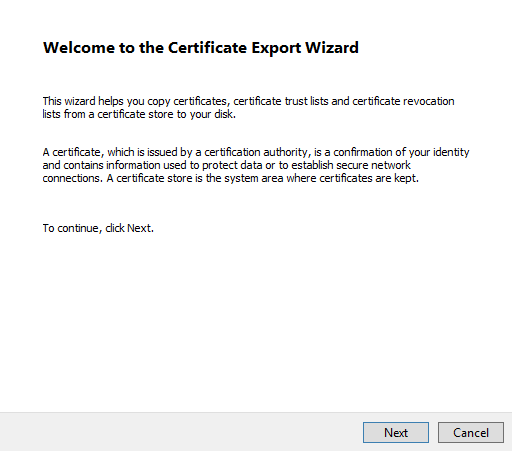This screenshot has height=451, width=512.
Task: Click the word 'Export' in the heading
Action: tap(276, 48)
